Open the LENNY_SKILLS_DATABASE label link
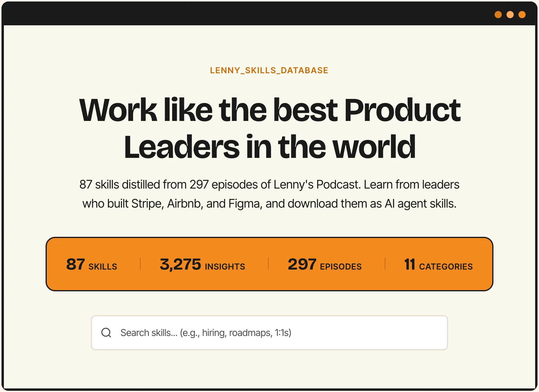This screenshot has width=539, height=392. tap(269, 70)
